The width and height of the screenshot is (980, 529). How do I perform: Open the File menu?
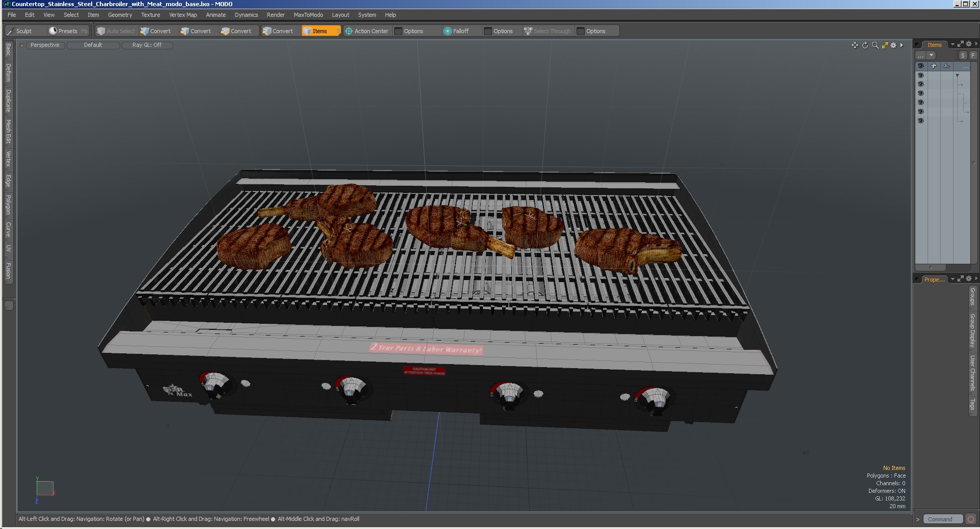tap(12, 15)
